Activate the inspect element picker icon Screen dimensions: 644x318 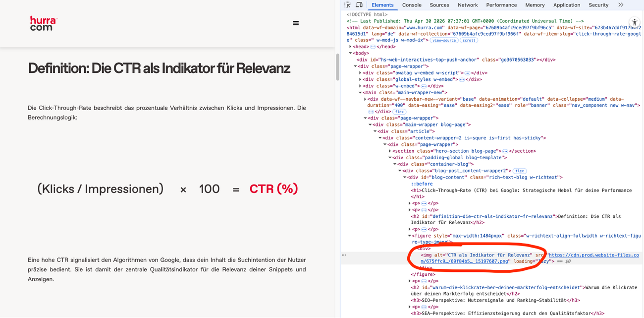click(347, 5)
